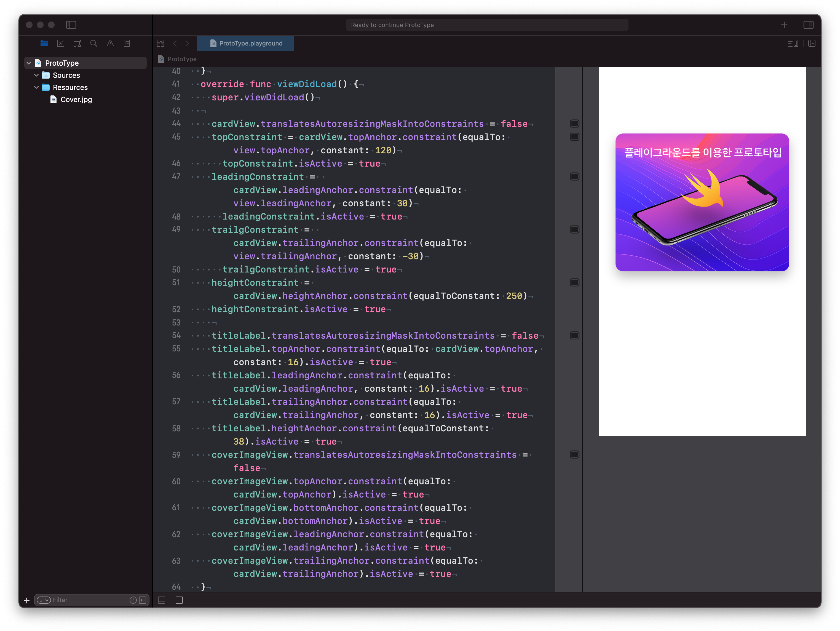Click plus button in window toolbar
This screenshot has height=631, width=840.
[784, 25]
